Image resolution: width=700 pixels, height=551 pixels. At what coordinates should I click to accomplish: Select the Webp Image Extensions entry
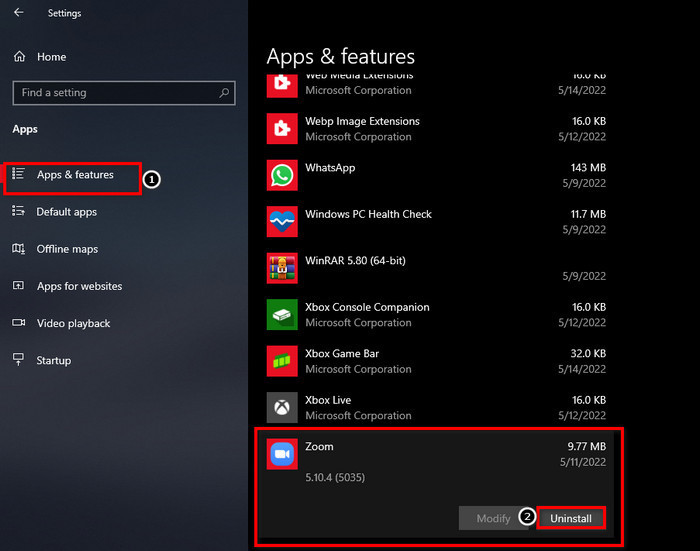[x=362, y=121]
